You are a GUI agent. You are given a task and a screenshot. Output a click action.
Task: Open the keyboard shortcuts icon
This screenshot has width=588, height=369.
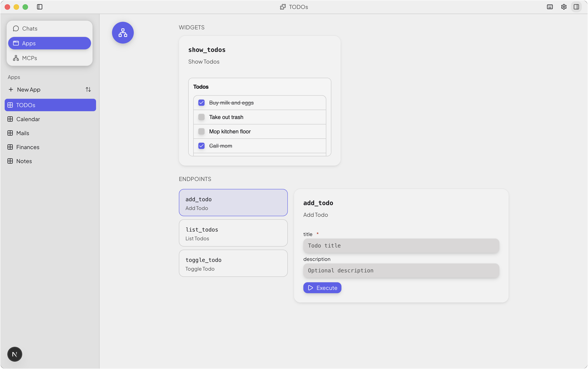(550, 7)
